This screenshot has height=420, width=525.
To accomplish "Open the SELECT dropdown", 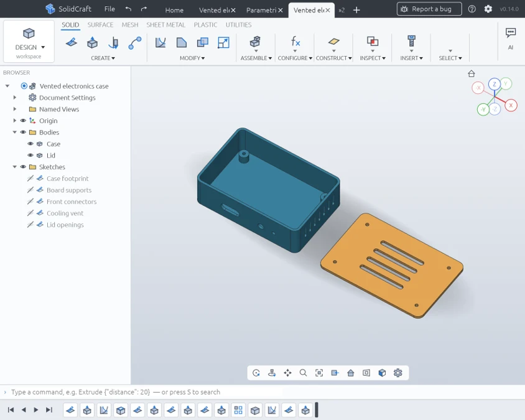I will pyautogui.click(x=450, y=58).
